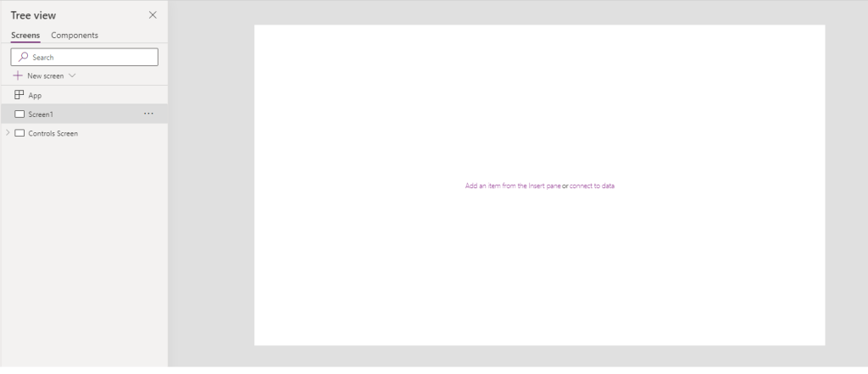Close the Tree view panel
The width and height of the screenshot is (868, 374).
[x=153, y=15]
